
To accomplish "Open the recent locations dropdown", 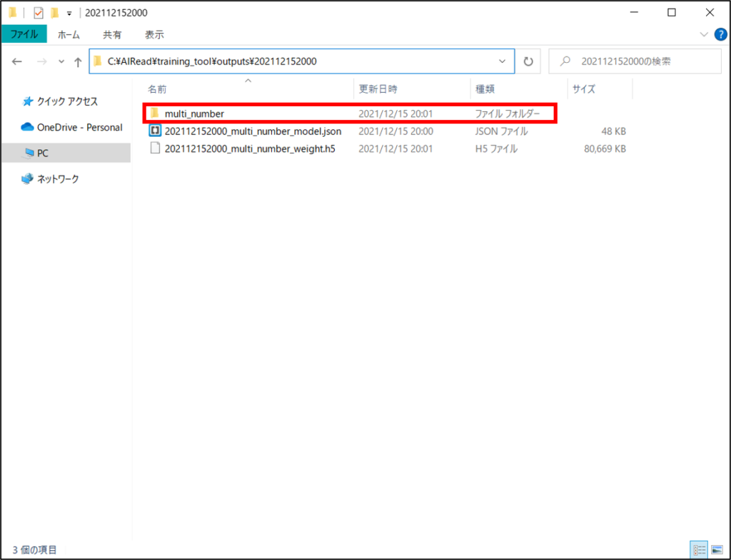I will (61, 61).
